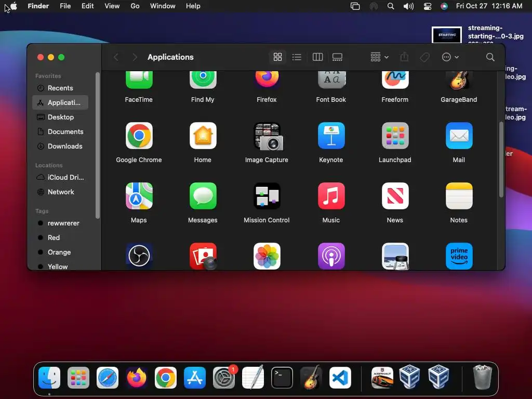The height and width of the screenshot is (399, 532).
Task: Open the Help menu
Action: click(x=193, y=6)
